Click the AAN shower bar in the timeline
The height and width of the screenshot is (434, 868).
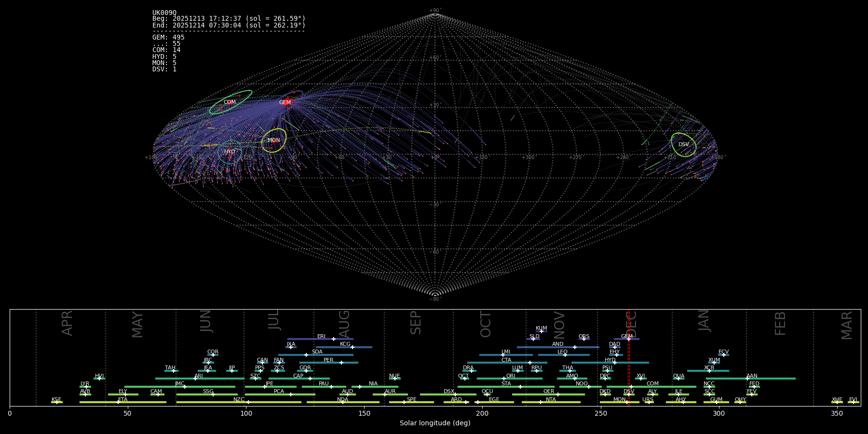751,379
